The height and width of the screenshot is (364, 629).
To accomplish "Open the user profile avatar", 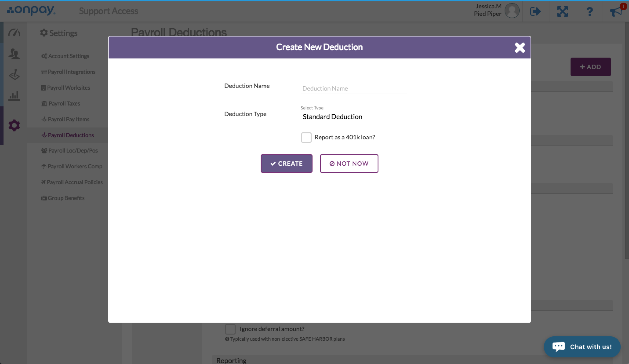I will [512, 11].
